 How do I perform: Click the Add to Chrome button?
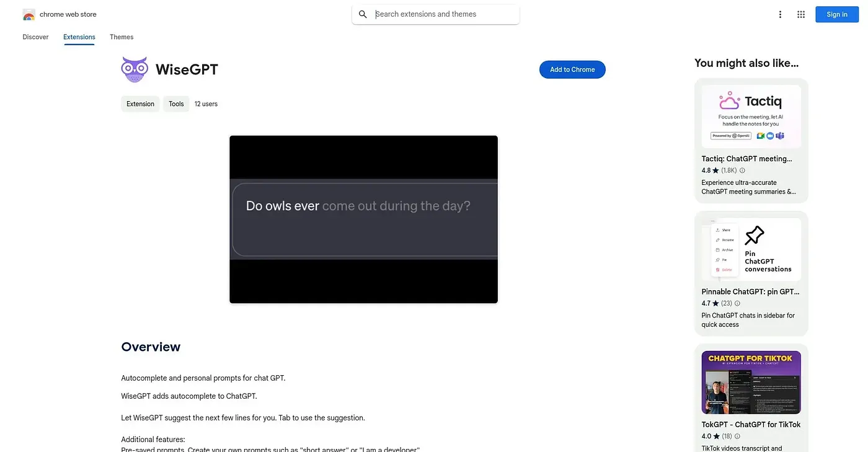click(x=572, y=69)
